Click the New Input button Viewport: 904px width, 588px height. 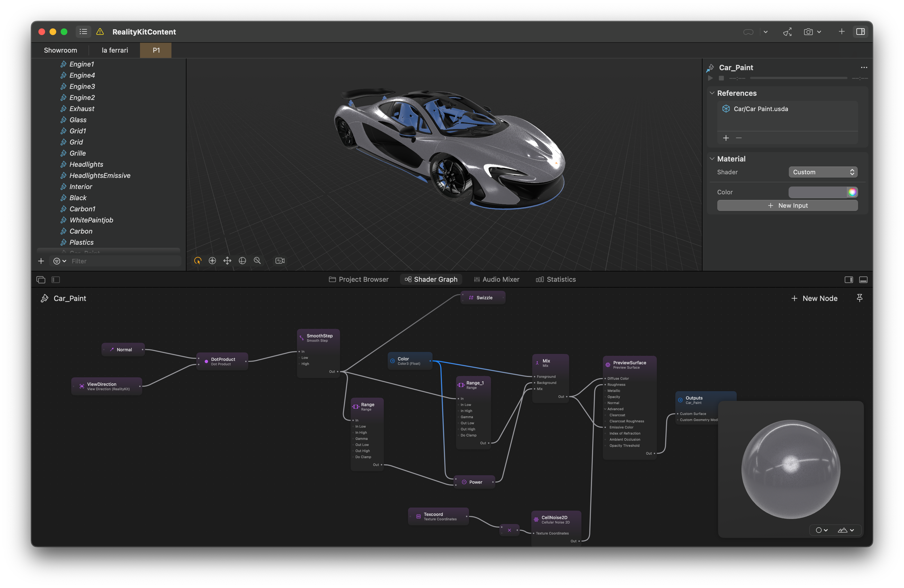click(x=787, y=205)
